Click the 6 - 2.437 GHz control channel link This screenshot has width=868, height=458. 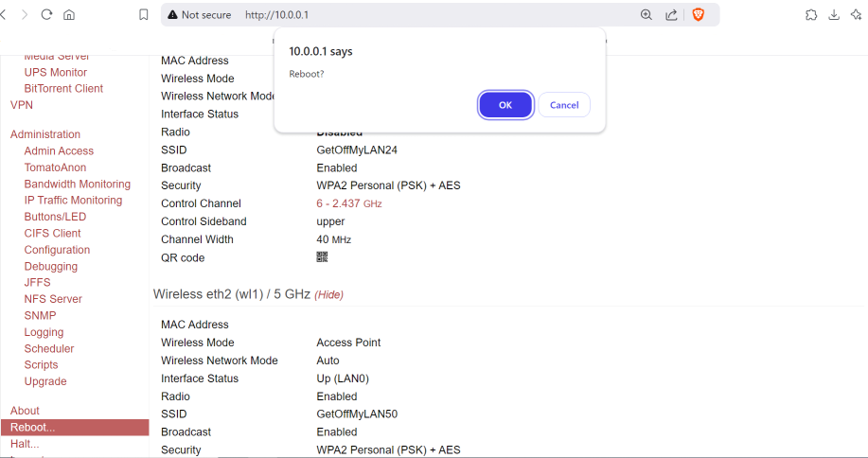(348, 203)
